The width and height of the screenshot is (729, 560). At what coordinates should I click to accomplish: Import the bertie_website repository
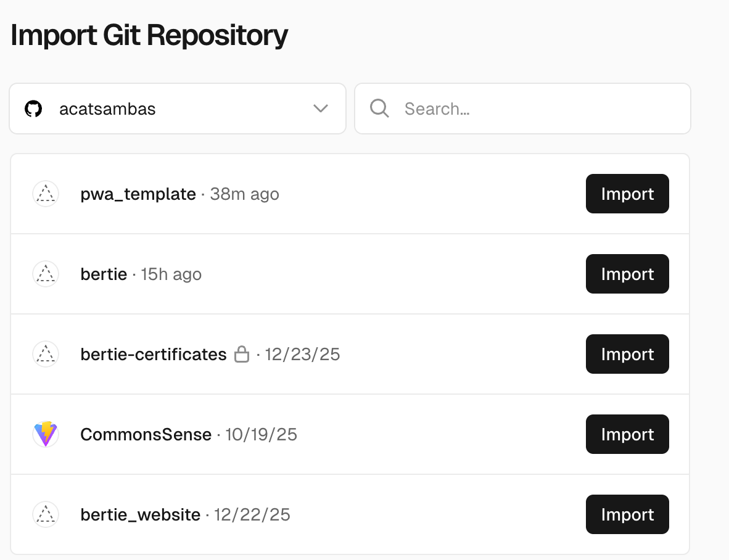click(627, 514)
